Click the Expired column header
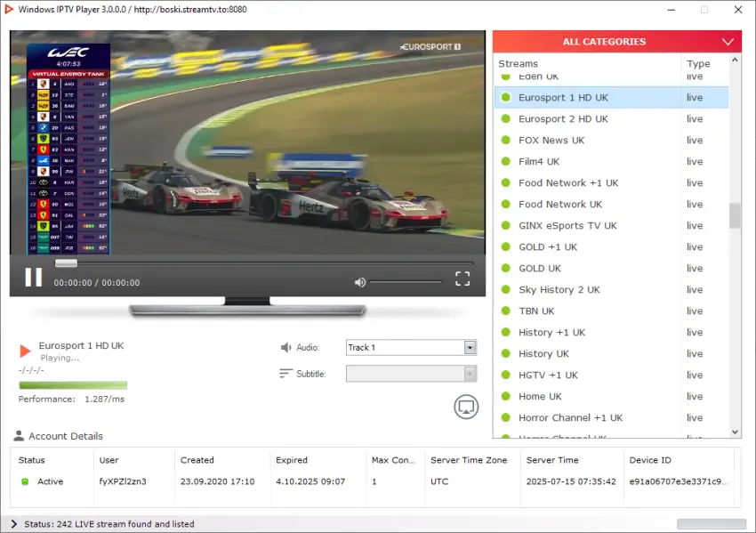Screen dimensions: 756x533 click(291, 460)
